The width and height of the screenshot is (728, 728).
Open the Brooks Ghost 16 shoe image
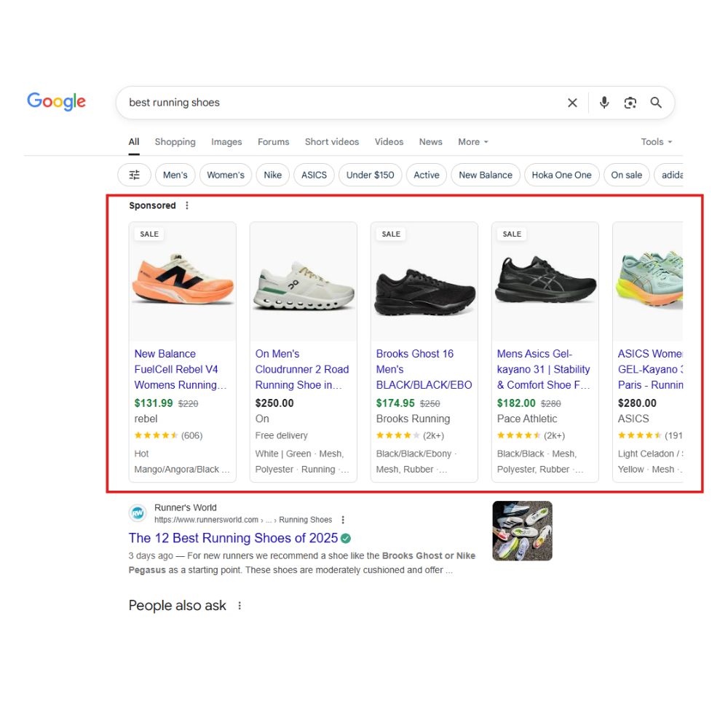click(424, 281)
